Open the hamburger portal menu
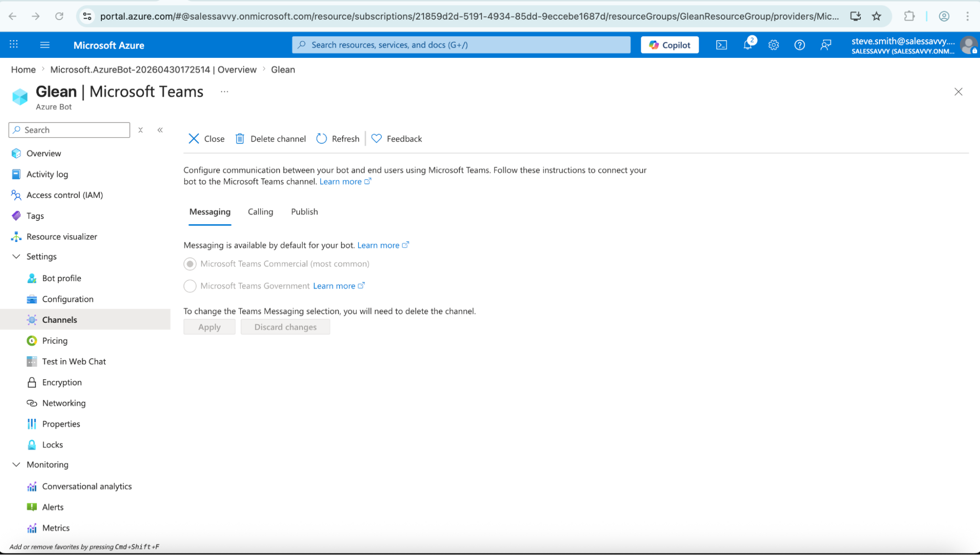This screenshot has width=980, height=555. coord(45,45)
